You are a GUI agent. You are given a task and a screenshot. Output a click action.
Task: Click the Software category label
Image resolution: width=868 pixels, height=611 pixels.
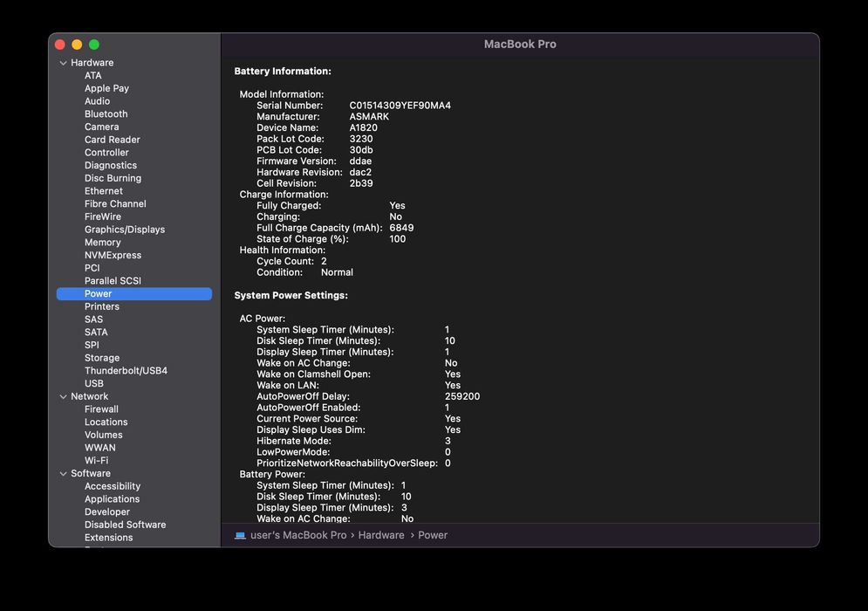pos(91,473)
